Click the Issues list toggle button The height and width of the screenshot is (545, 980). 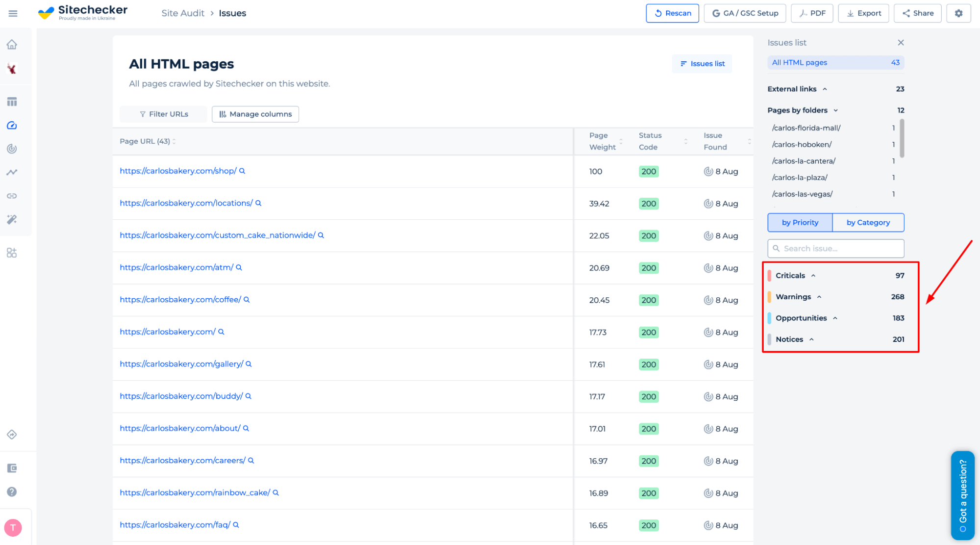pos(702,63)
